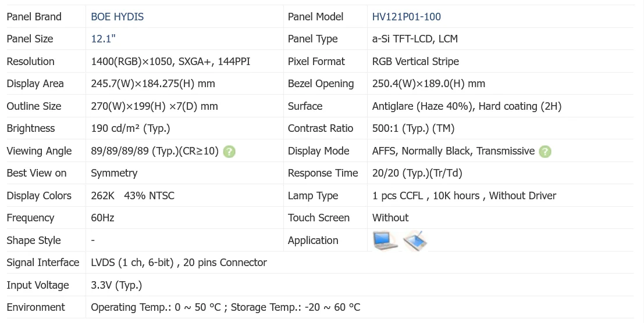Click the Display Colors 262K value
Image resolution: width=644 pixels, height=323 pixels.
[x=132, y=196]
